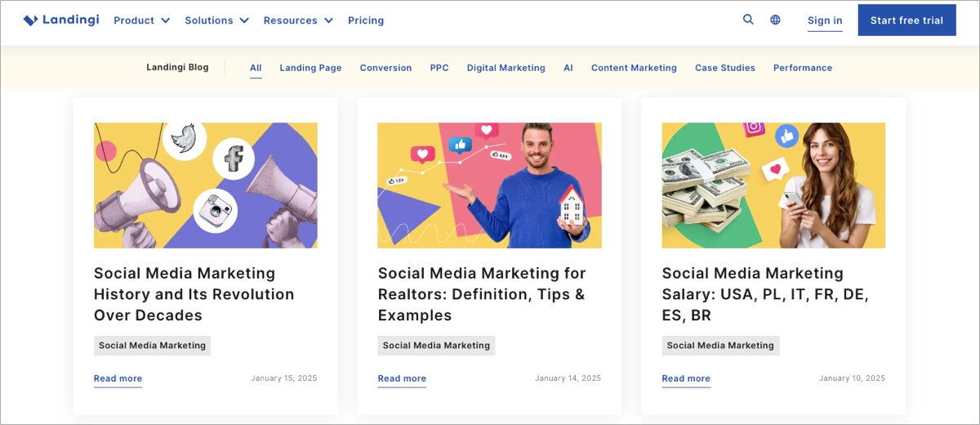Click Social Media Marketing tag on History article
This screenshot has width=980, height=425.
point(152,346)
